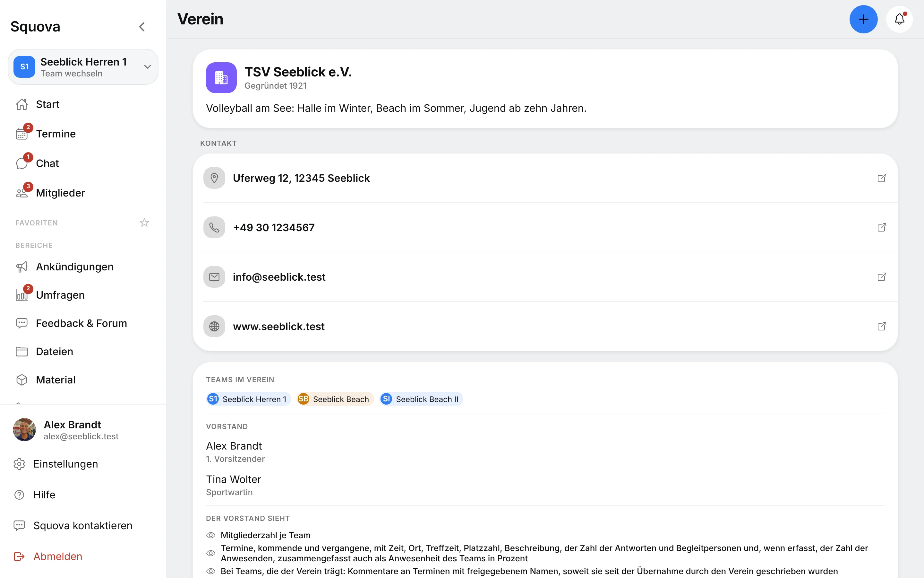924x578 pixels.
Task: Open email external link icon
Action: 882,277
